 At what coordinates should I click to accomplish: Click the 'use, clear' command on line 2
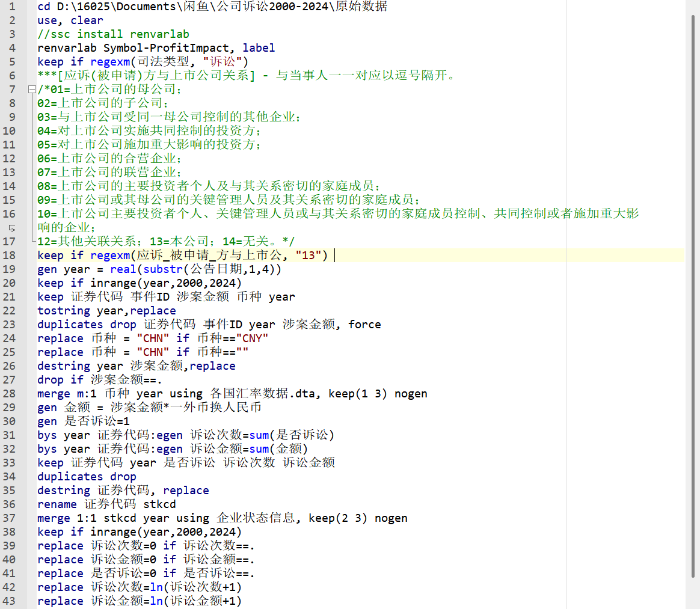point(70,20)
